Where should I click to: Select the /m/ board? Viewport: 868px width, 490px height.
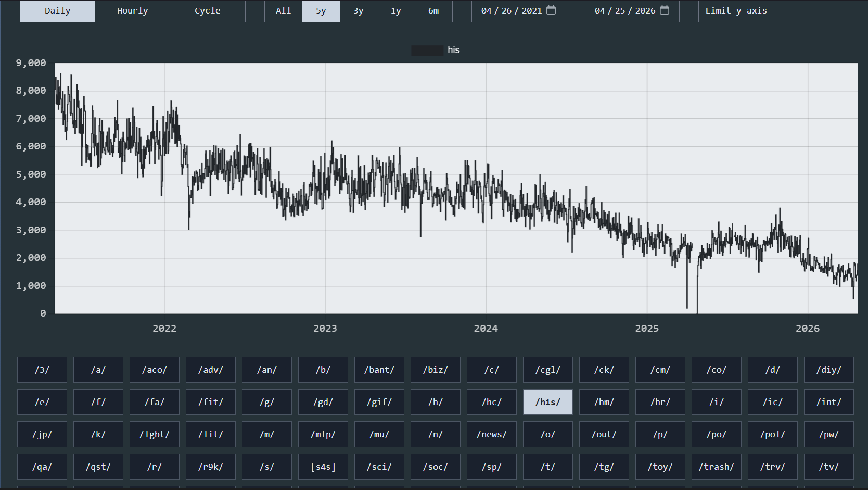pos(267,434)
